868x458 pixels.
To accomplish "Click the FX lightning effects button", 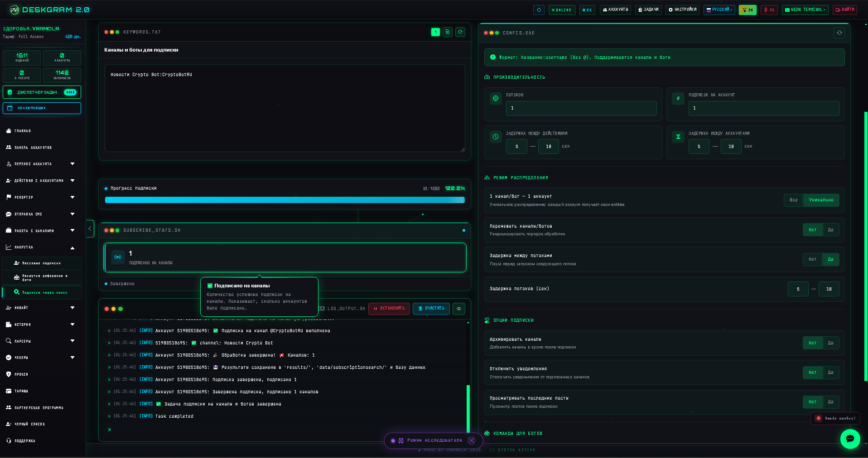I will (769, 10).
